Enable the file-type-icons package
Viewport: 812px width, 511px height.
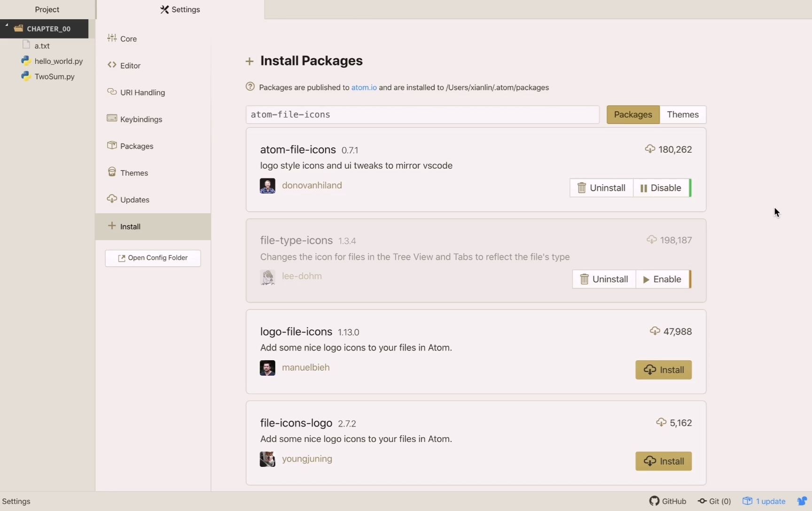662,279
